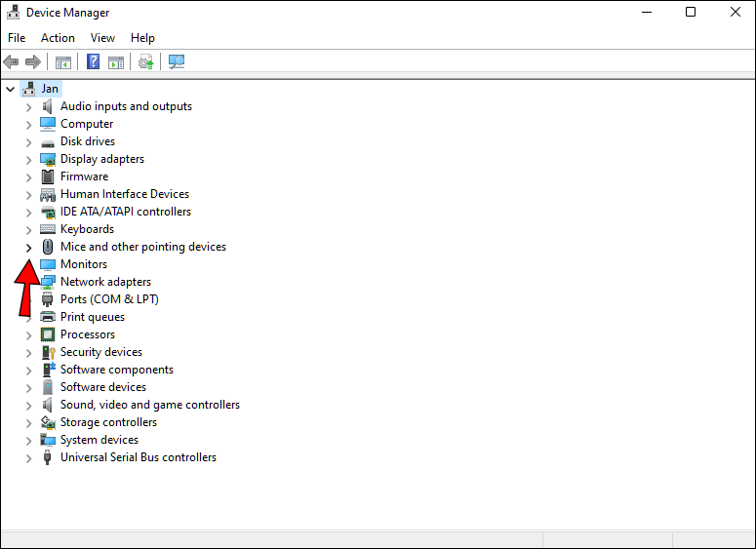Screen dimensions: 756x549
Task: Expand Mice and other pointing devices
Action: point(28,248)
